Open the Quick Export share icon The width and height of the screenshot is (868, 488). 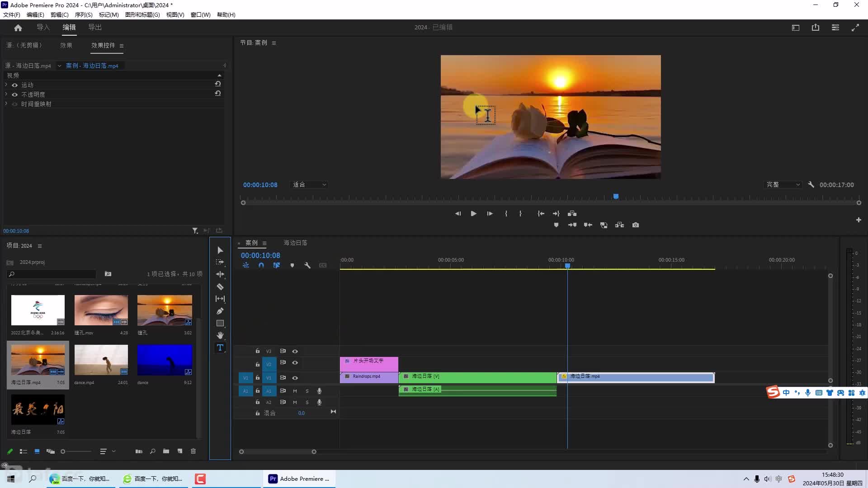(816, 28)
